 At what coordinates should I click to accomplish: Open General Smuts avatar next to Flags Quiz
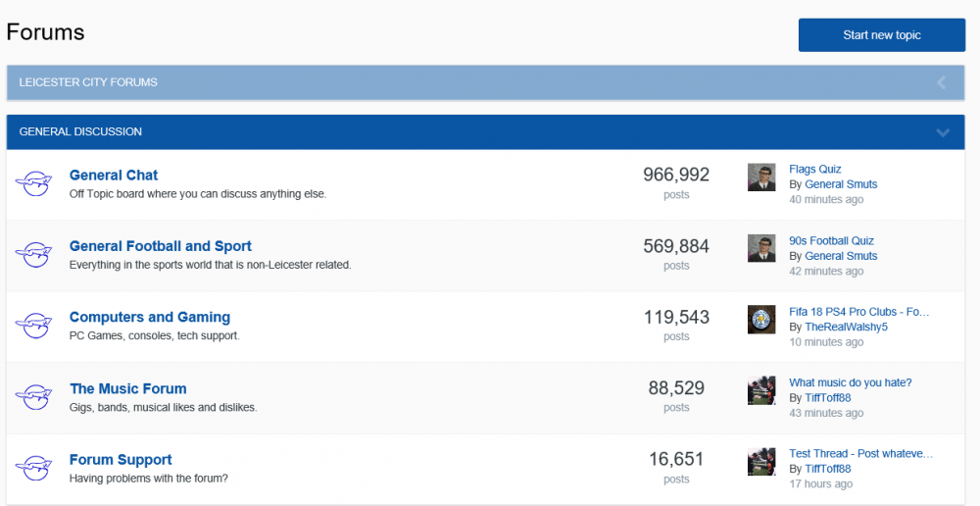pos(761,177)
